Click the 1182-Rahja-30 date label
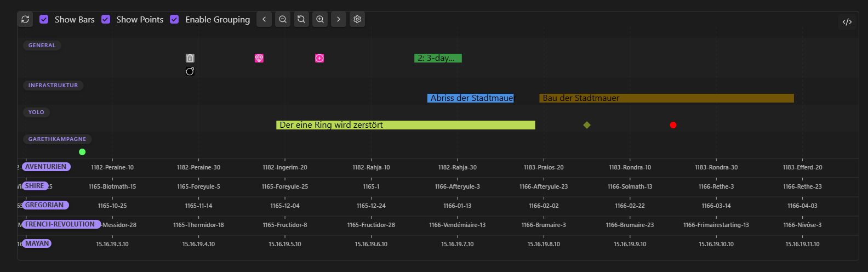 click(x=458, y=167)
